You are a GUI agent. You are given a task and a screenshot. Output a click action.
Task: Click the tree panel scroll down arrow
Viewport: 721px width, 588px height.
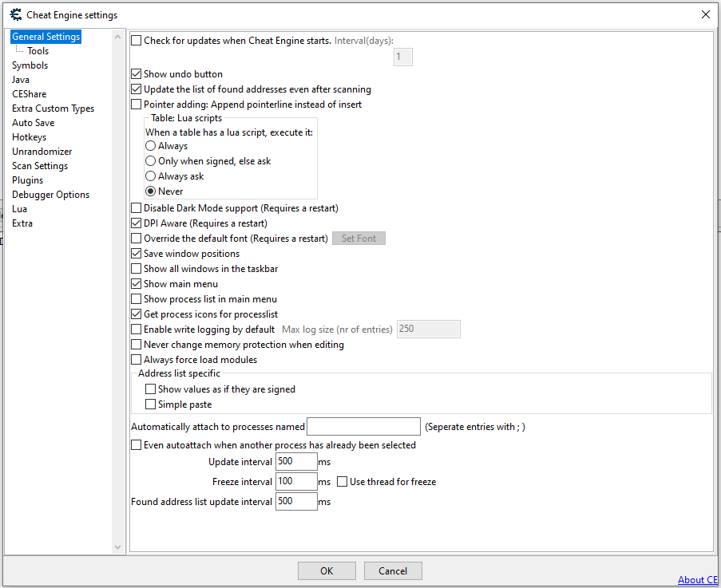pyautogui.click(x=117, y=547)
